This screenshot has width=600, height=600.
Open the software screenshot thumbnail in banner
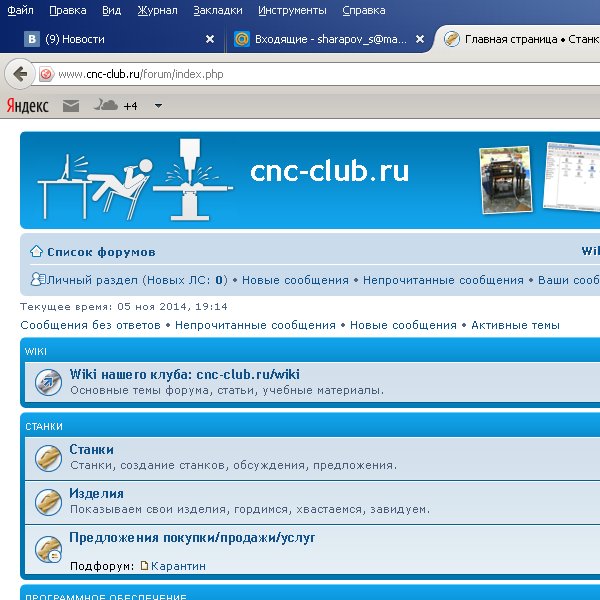point(572,176)
